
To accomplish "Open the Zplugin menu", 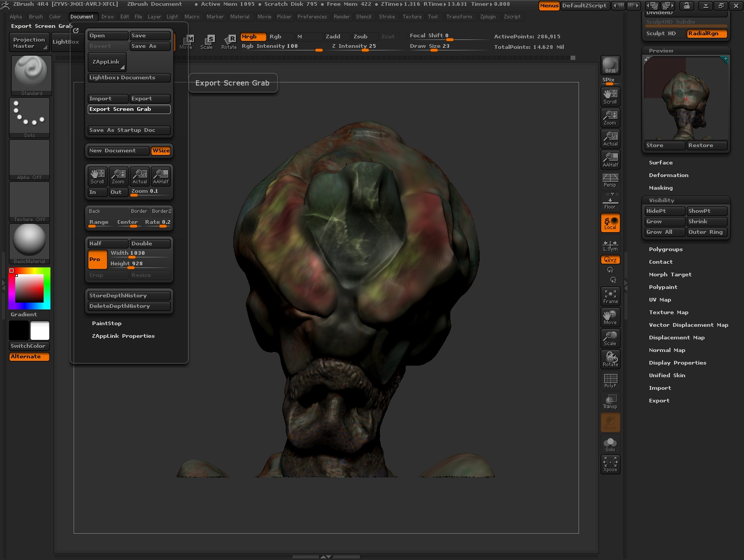I will tap(488, 17).
